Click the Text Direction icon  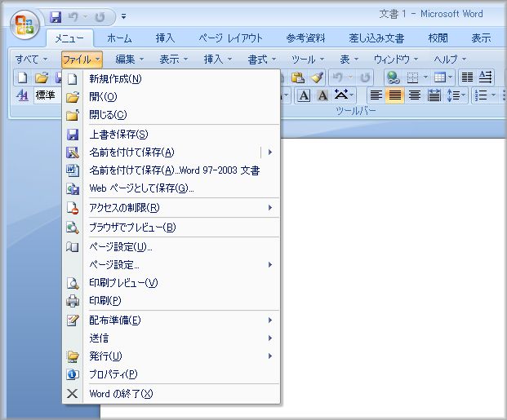485,77
